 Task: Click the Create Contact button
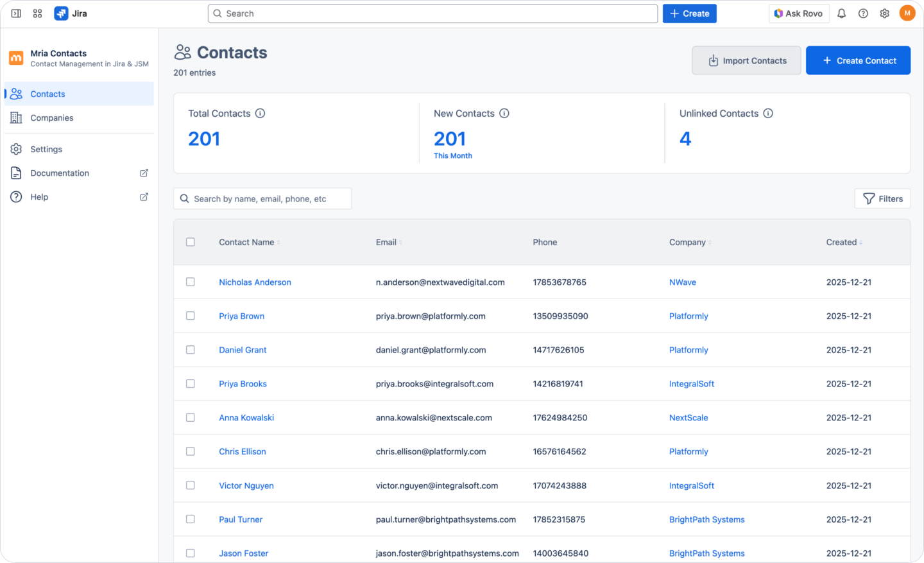858,60
